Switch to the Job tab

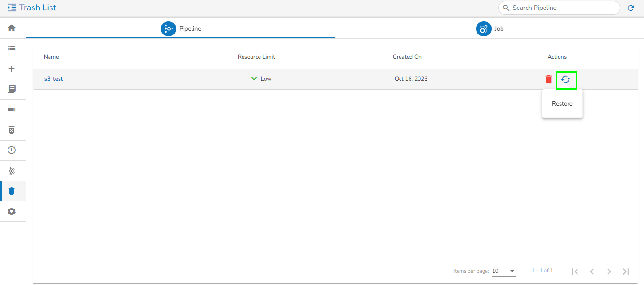490,29
